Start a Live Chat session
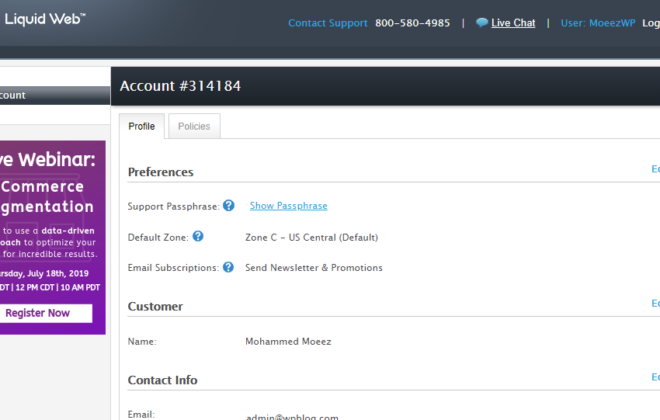660x420 pixels. [x=513, y=23]
